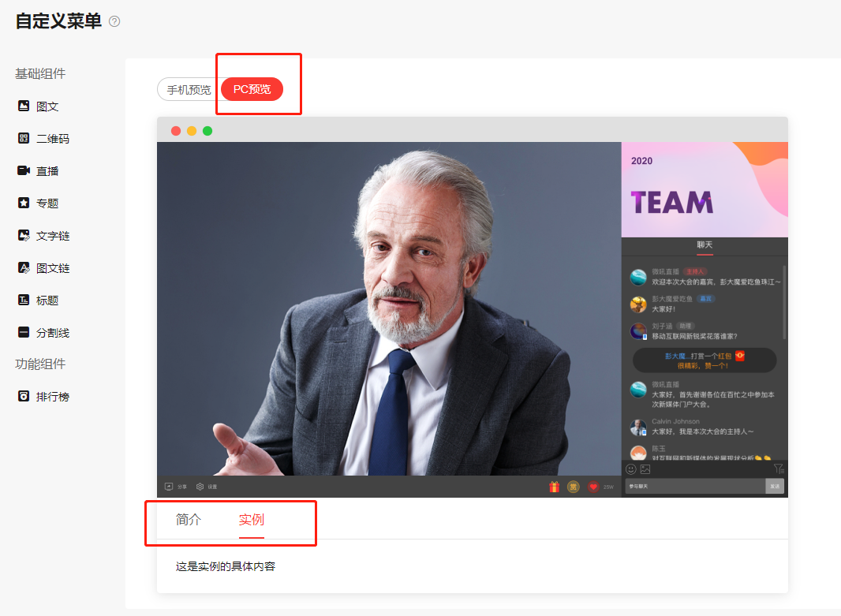The image size is (841, 616).
Task: Add the 标题 title component
Action: (38, 301)
